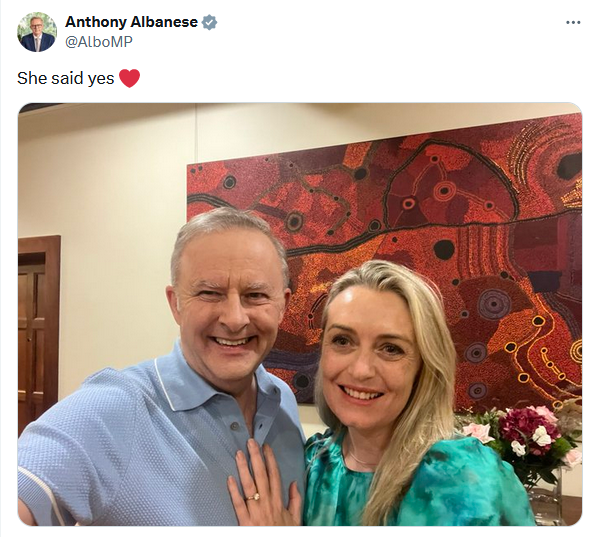Click the large black circle in painting
This screenshot has height=537, width=599.
pos(444,249)
